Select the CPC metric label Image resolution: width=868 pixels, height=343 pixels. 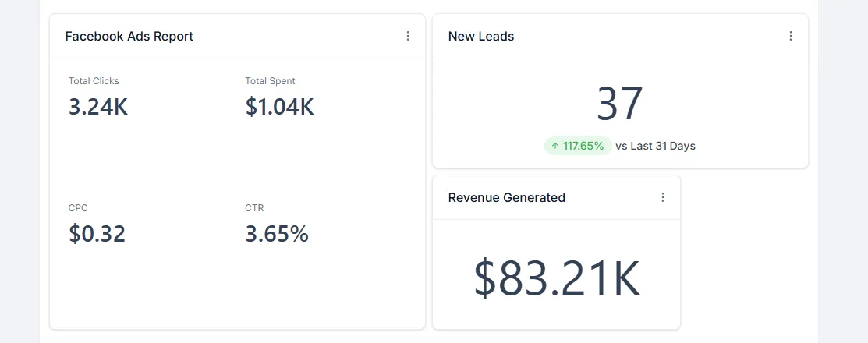click(x=78, y=208)
